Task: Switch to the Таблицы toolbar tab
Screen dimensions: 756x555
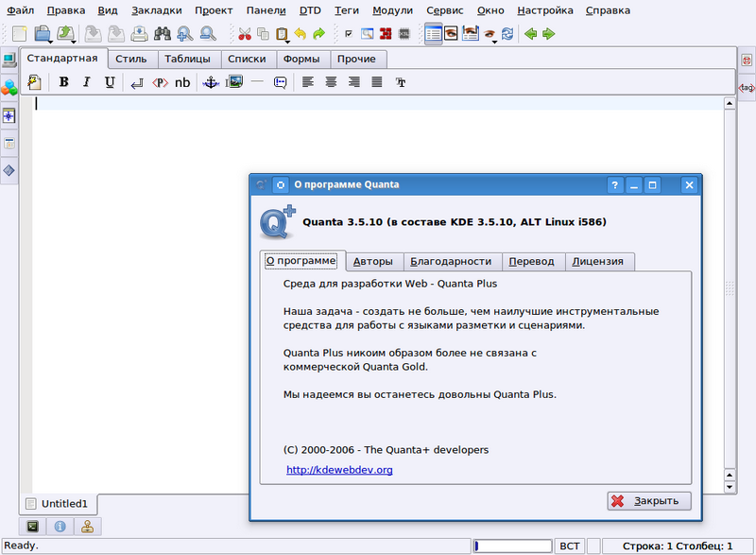Action: (x=187, y=59)
